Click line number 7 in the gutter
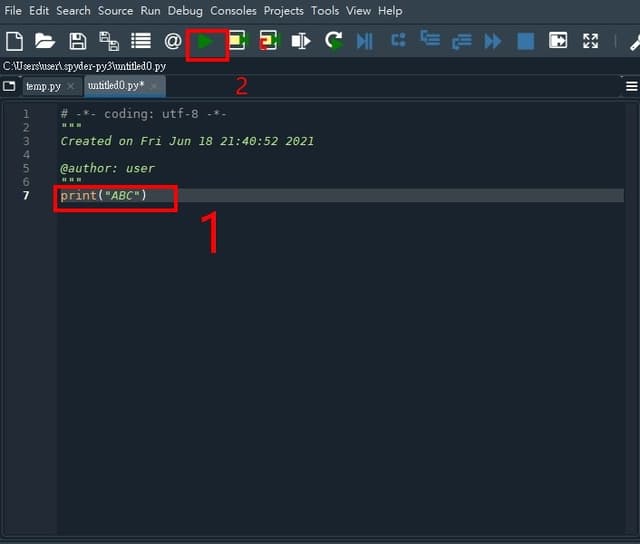Image resolution: width=640 pixels, height=544 pixels. pyautogui.click(x=26, y=195)
